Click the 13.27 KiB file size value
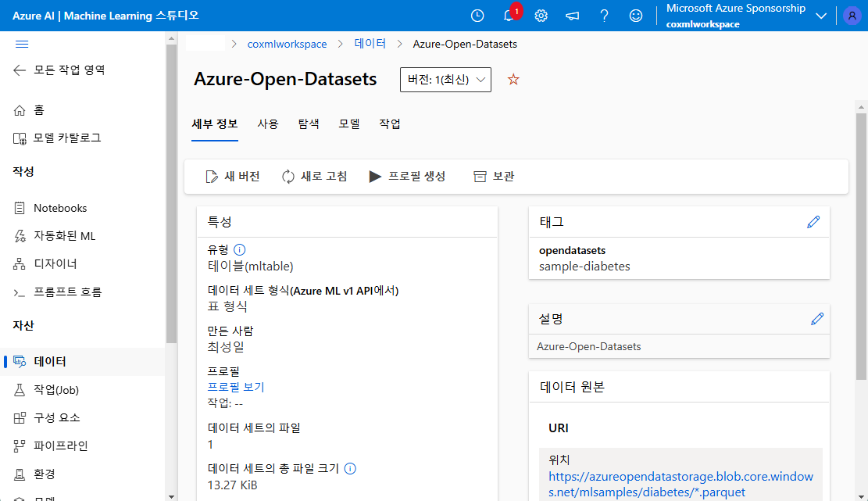868x501 pixels. (x=233, y=485)
